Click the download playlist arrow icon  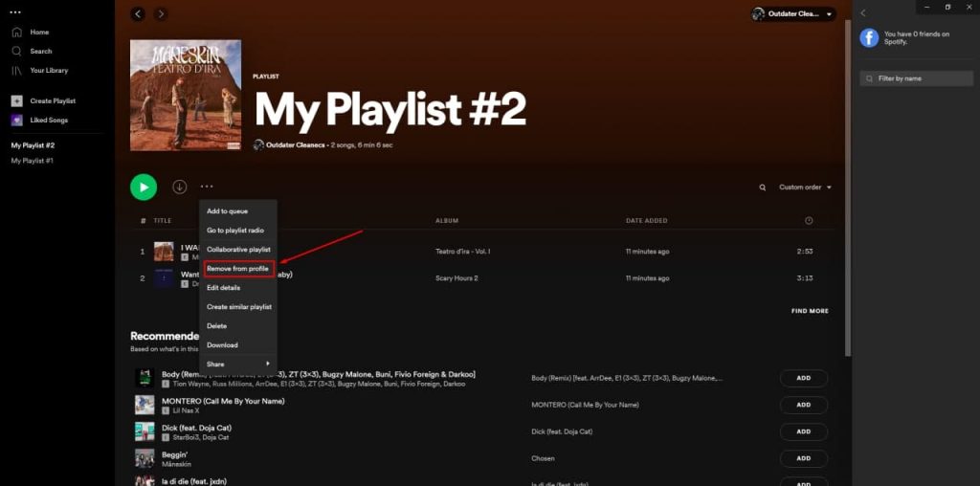(x=180, y=187)
